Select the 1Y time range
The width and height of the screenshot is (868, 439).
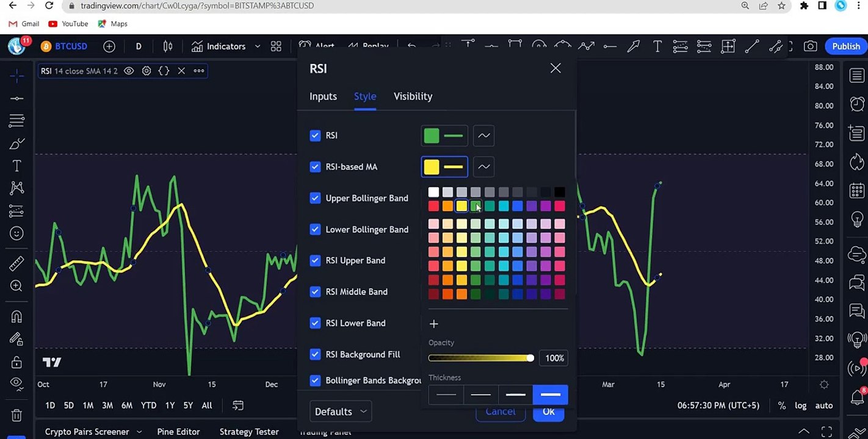pyautogui.click(x=170, y=405)
